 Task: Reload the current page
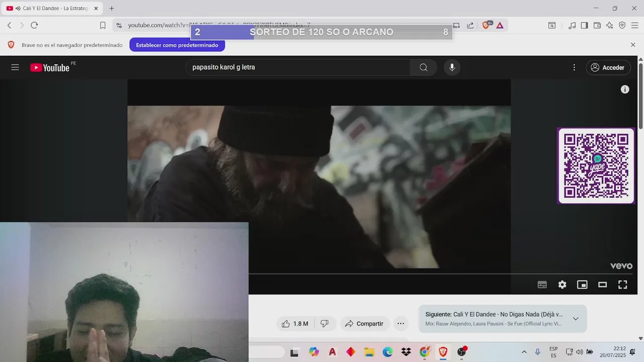pos(34,25)
